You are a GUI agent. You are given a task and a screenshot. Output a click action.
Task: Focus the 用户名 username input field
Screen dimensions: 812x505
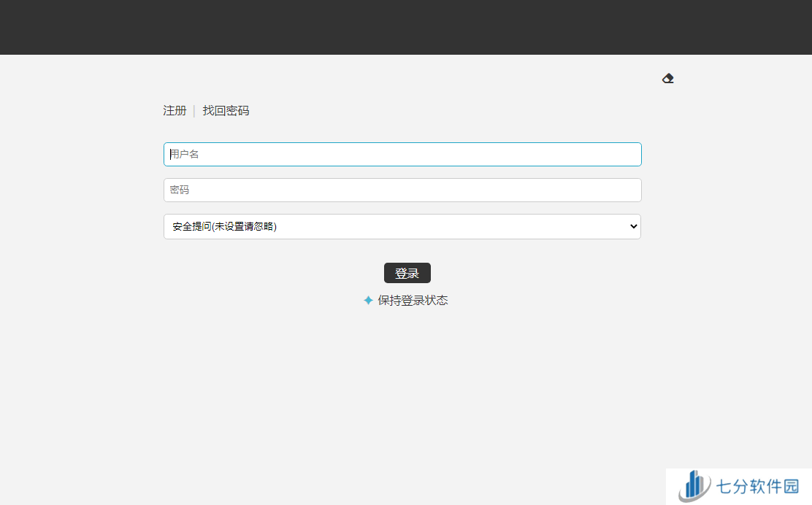tap(402, 154)
